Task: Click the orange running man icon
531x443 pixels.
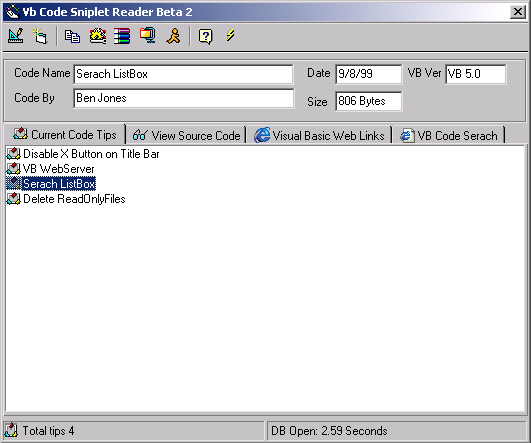Action: tap(173, 36)
